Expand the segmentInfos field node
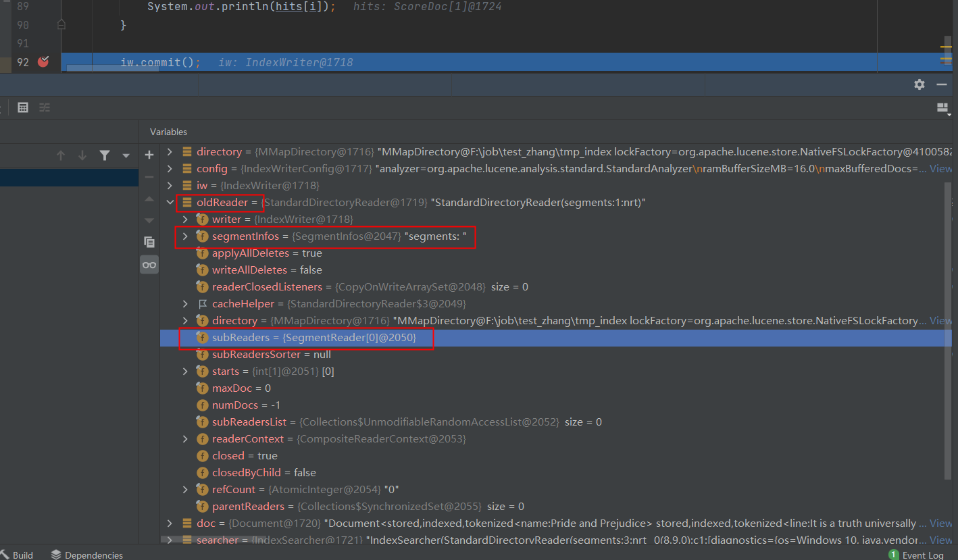958x560 pixels. [x=185, y=236]
